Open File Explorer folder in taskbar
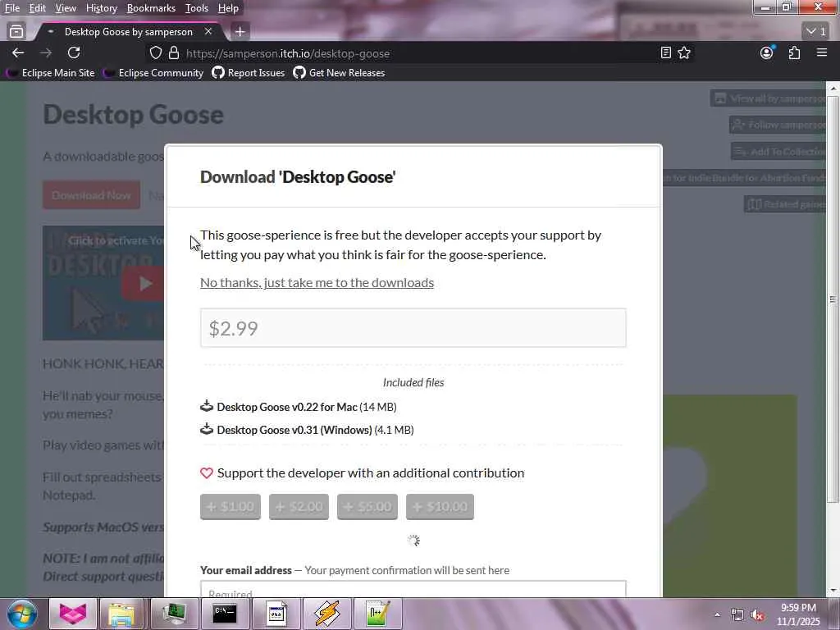 121,614
